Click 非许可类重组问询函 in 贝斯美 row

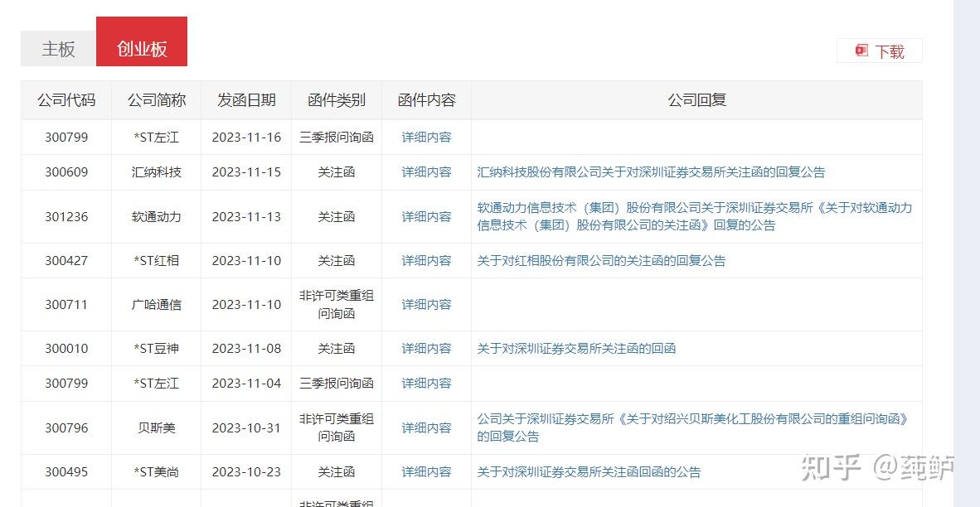point(337,427)
